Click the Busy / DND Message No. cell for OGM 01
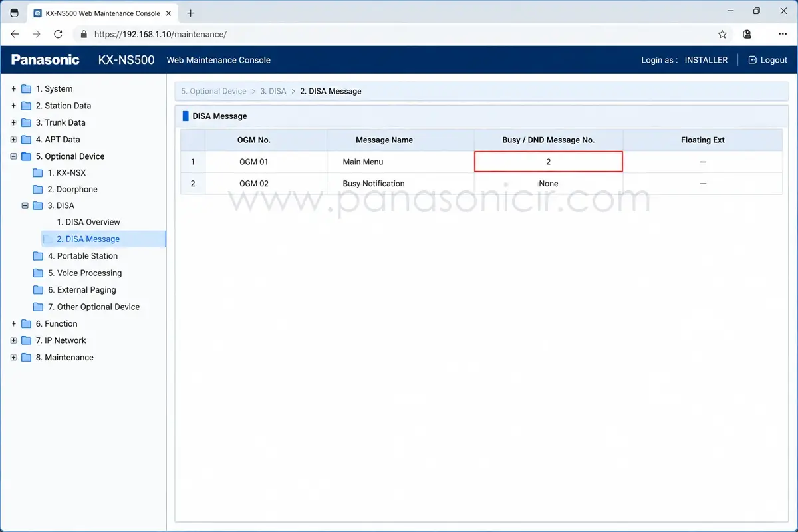Viewport: 798px width, 532px height. tap(549, 162)
